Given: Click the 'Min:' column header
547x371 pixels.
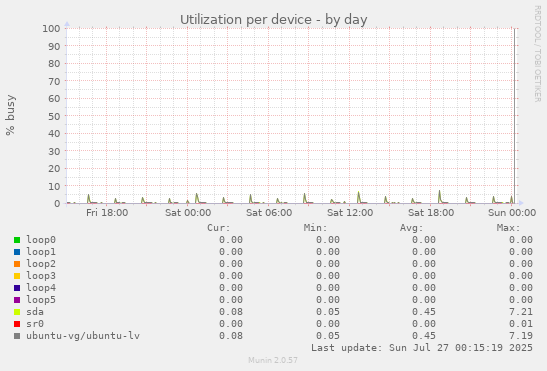Looking at the screenshot, I should (315, 228).
